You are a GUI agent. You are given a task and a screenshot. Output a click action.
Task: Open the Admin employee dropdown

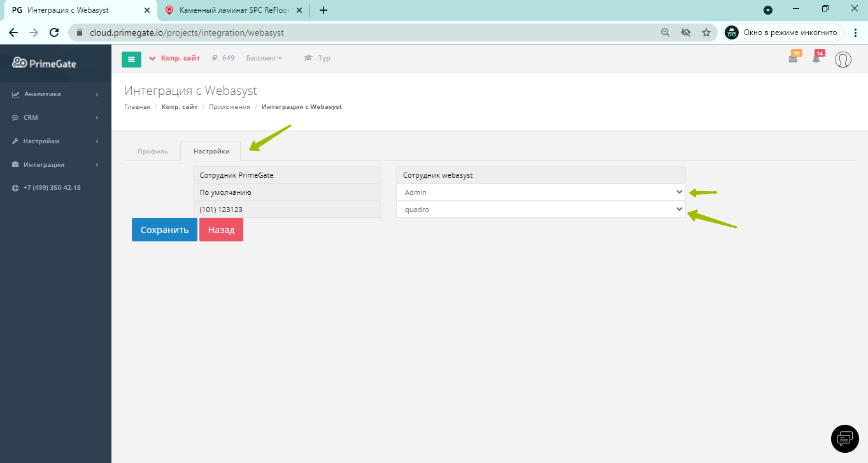(x=541, y=192)
